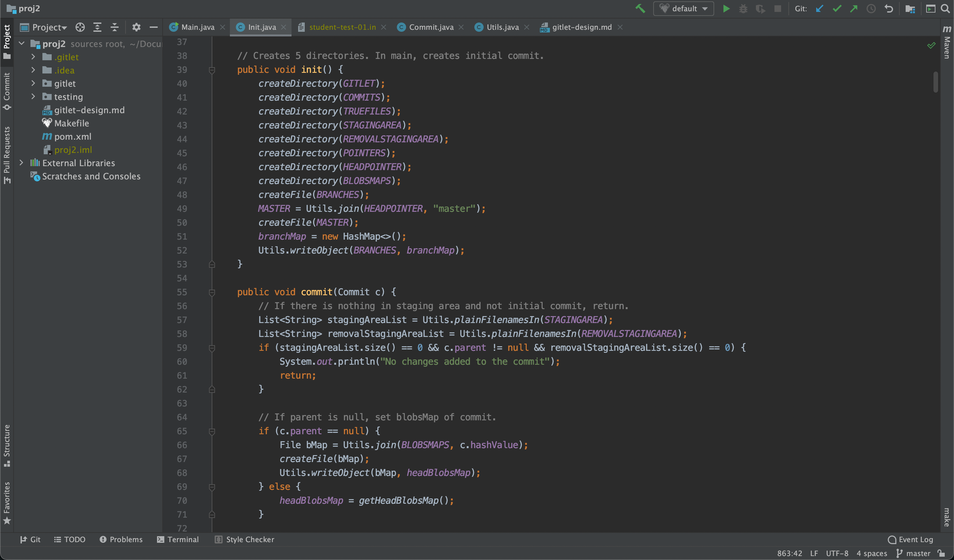Open the Event Log
Image resolution: width=954 pixels, height=560 pixels.
(x=911, y=539)
